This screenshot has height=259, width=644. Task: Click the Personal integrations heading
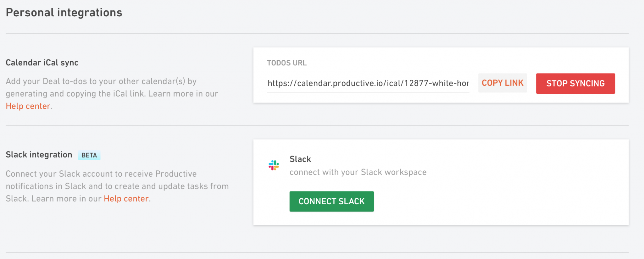64,13
